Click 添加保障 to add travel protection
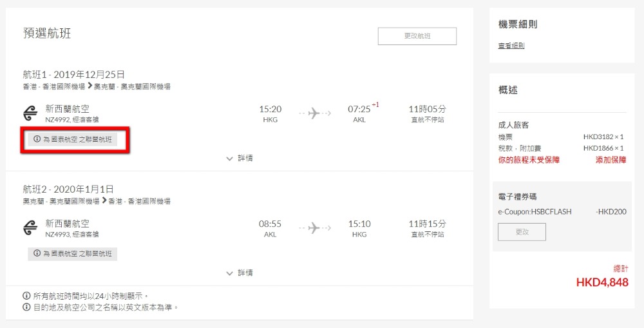The height and width of the screenshot is (328, 644). click(x=611, y=160)
